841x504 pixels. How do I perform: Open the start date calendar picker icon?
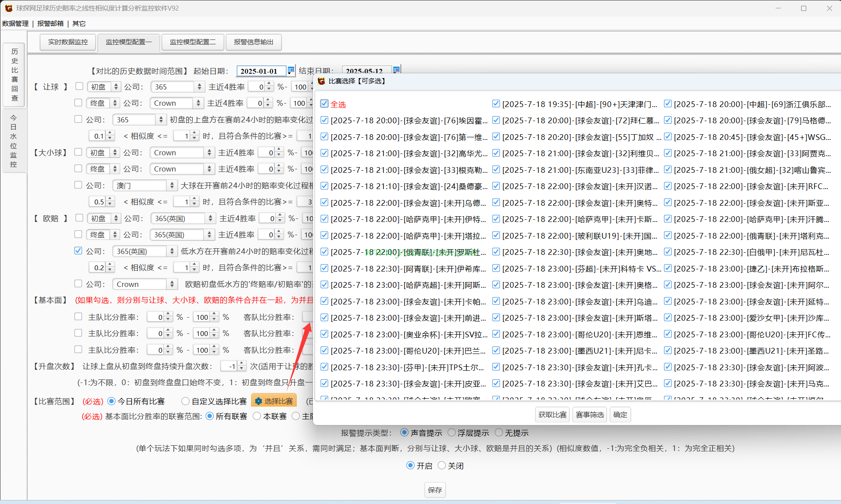tap(291, 70)
